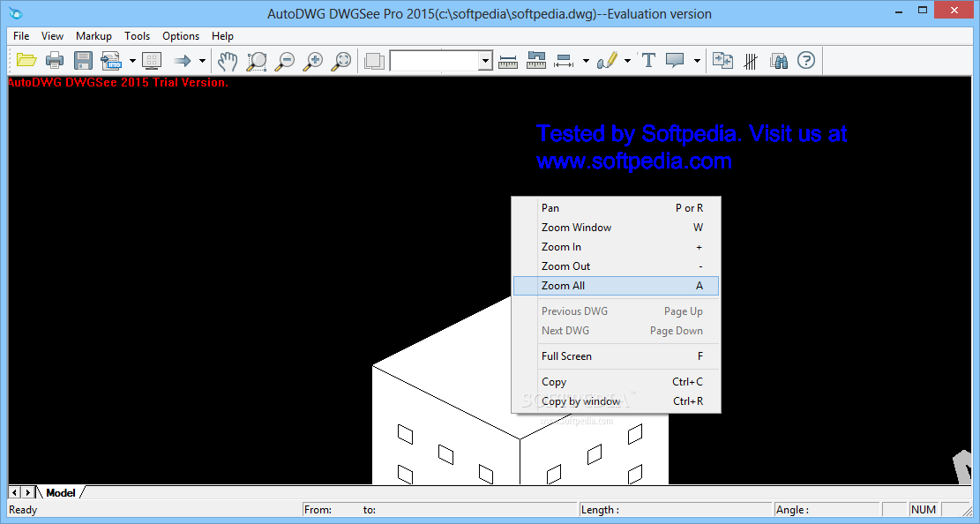This screenshot has height=524, width=980.
Task: Select the dimension arrows measure tool
Action: click(x=564, y=61)
